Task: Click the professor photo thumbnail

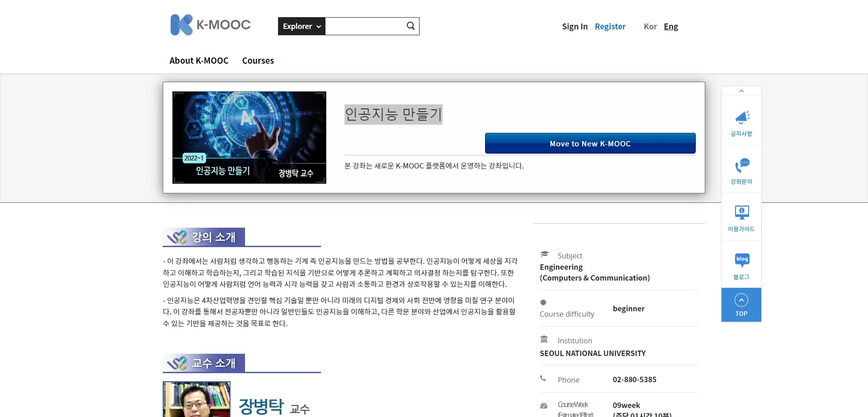Action: (197, 399)
